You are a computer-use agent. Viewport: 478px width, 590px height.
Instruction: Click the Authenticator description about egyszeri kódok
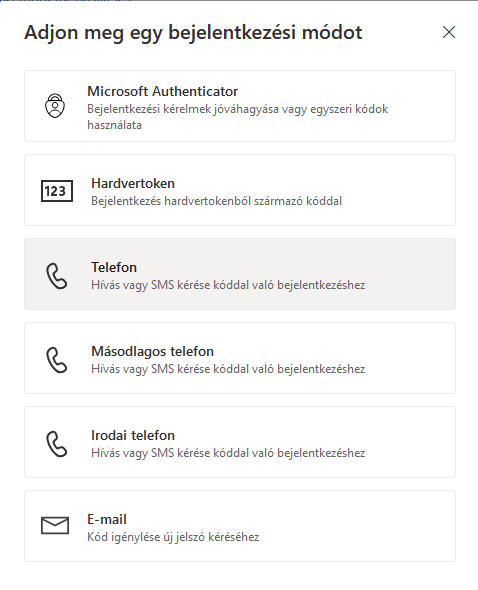point(237,117)
